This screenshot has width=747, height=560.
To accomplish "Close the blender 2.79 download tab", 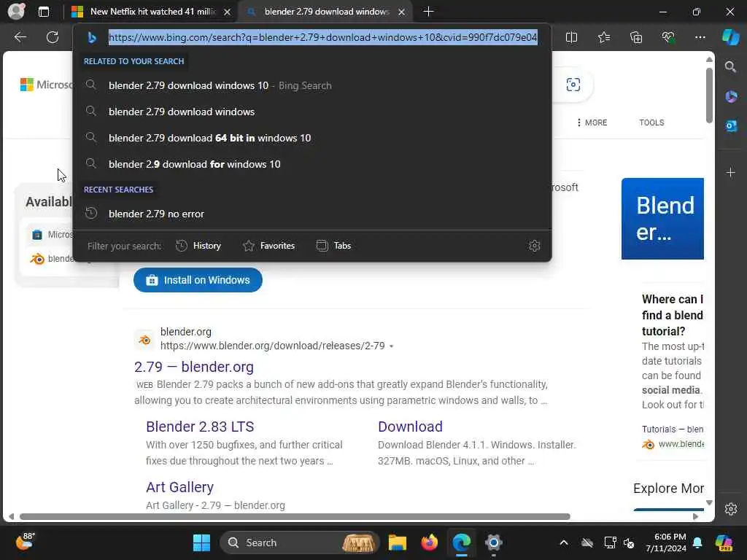I will (402, 12).
